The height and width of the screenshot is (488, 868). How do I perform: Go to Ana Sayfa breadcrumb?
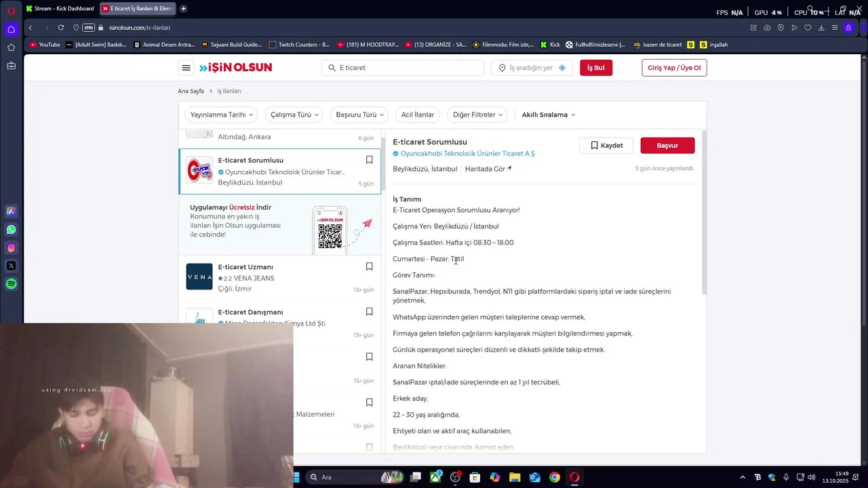[x=191, y=91]
